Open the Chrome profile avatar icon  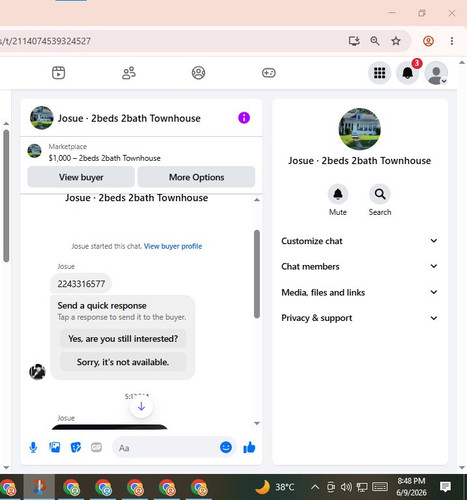tap(428, 41)
